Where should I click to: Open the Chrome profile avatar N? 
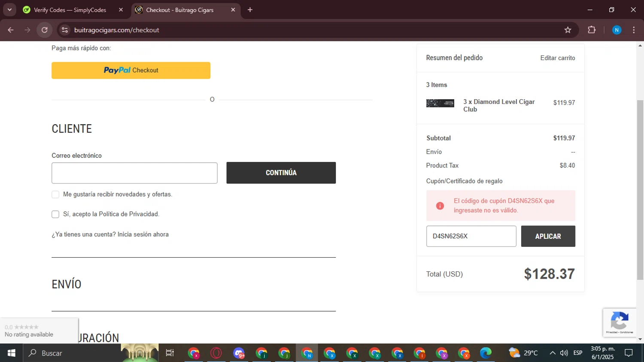(617, 30)
